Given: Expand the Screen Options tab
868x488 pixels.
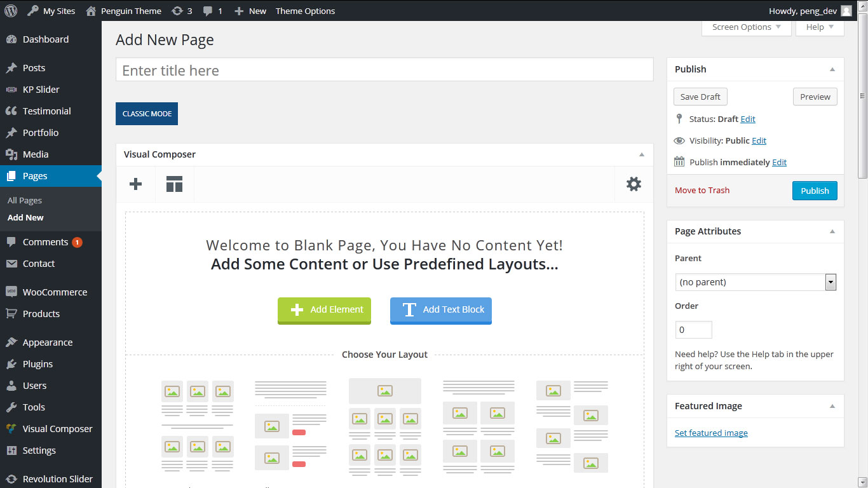Looking at the screenshot, I should pos(746,27).
